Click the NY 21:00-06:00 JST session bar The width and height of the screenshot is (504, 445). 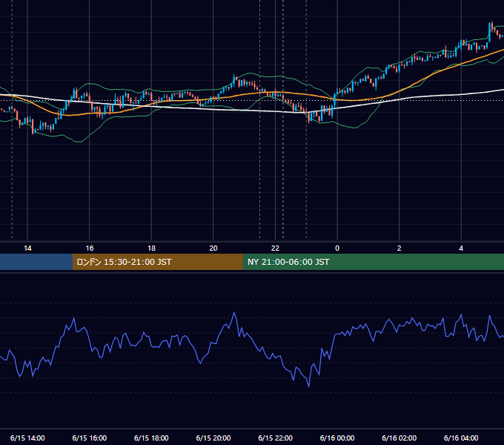pyautogui.click(x=373, y=262)
